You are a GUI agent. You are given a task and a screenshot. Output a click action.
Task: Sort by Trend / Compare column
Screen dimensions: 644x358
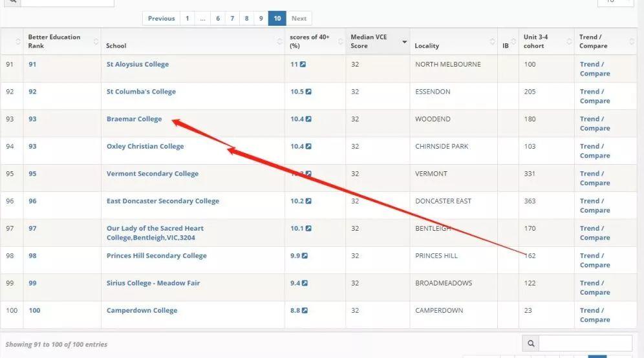605,41
